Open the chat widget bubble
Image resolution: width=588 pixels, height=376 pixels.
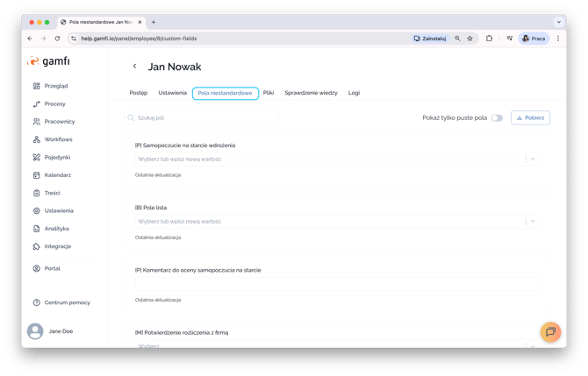coord(550,331)
